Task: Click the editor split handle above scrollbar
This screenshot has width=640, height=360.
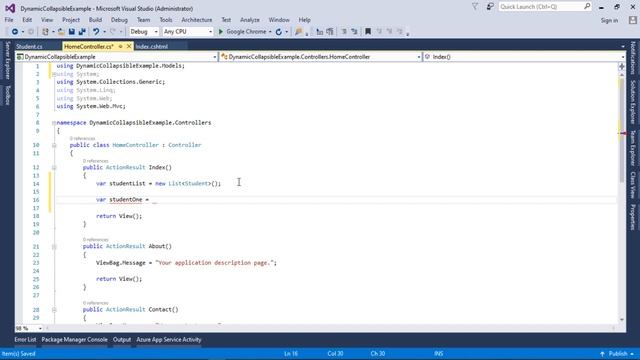Action: pyautogui.click(x=622, y=66)
